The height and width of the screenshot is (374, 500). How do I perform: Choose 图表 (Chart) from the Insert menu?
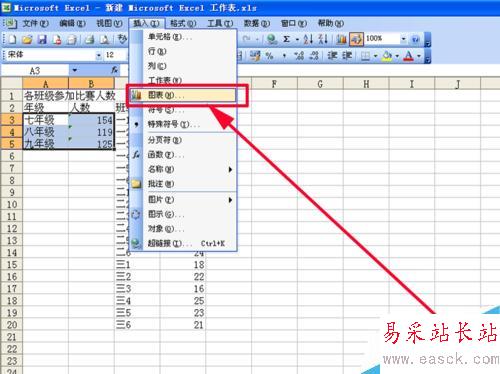pos(182,95)
